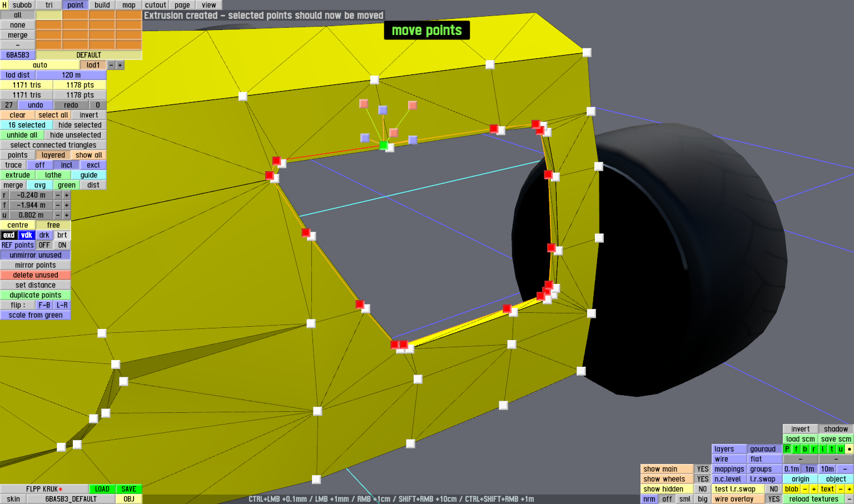Switch to the tri tab

[x=49, y=5]
